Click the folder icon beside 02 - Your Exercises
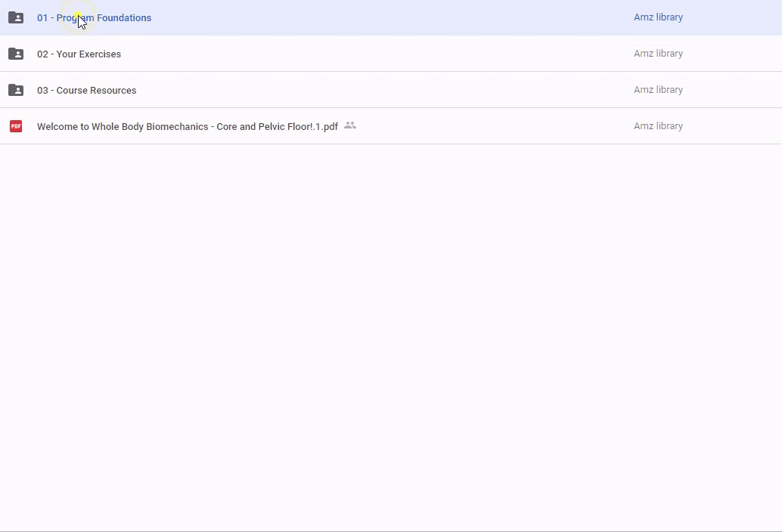782x532 pixels. [x=16, y=54]
